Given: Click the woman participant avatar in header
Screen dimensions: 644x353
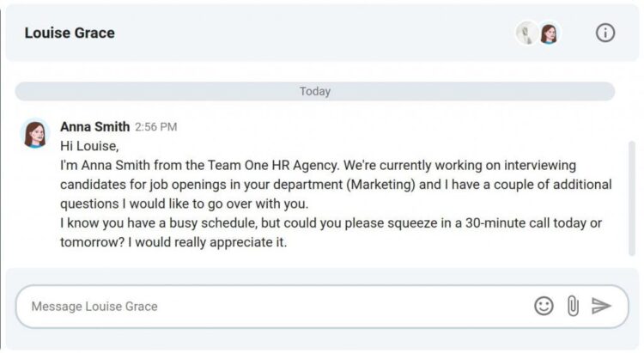Looking at the screenshot, I should pyautogui.click(x=549, y=33).
